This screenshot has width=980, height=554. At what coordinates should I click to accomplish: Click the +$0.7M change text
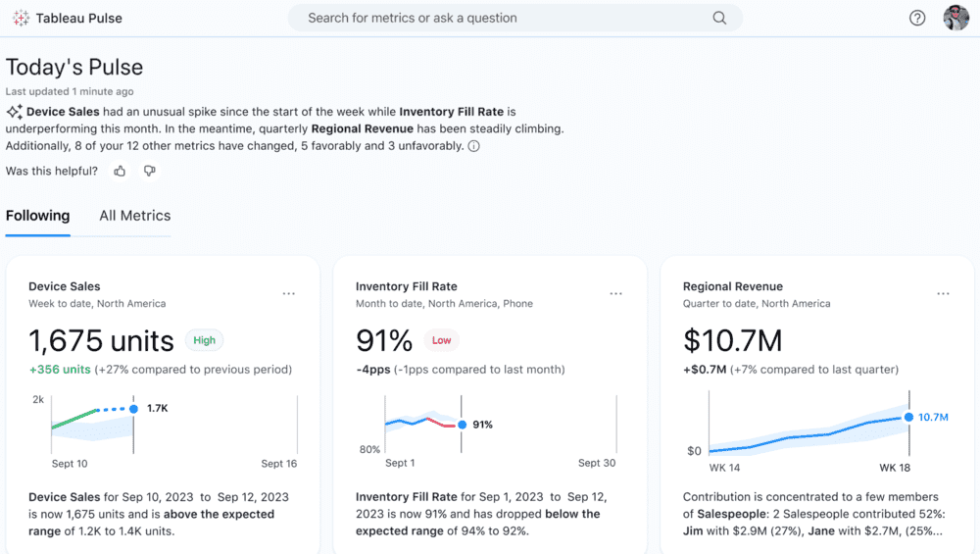[705, 370]
